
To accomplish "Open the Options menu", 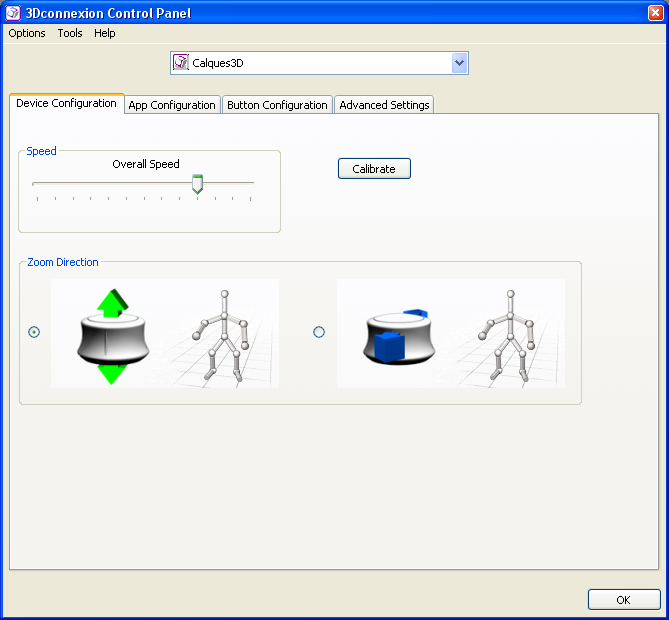I will pyautogui.click(x=27, y=33).
